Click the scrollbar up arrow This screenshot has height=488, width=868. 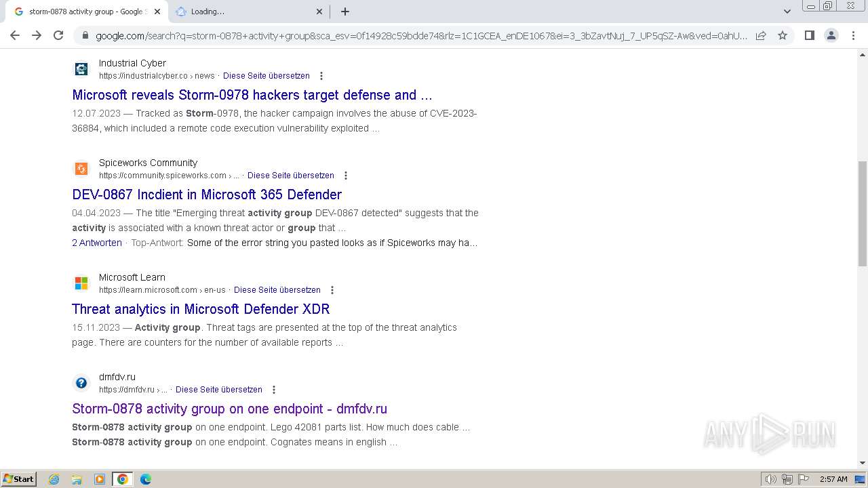pyautogui.click(x=863, y=54)
